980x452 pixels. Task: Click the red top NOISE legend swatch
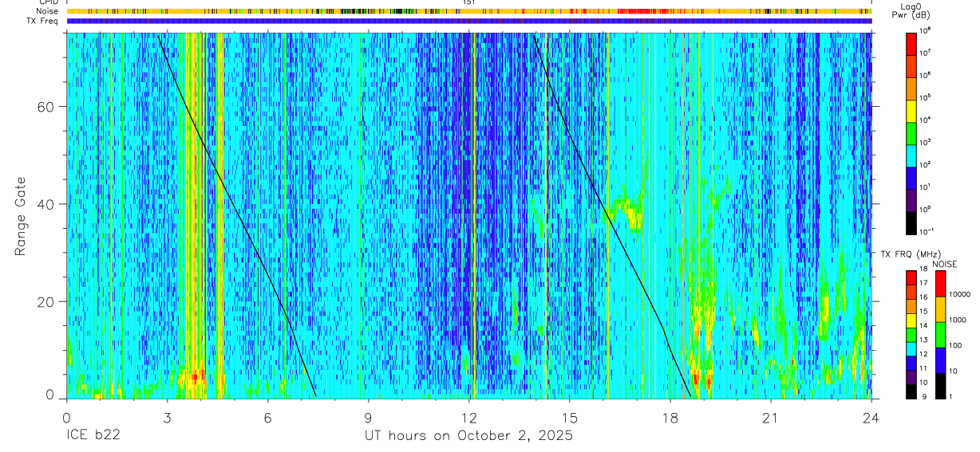[941, 283]
